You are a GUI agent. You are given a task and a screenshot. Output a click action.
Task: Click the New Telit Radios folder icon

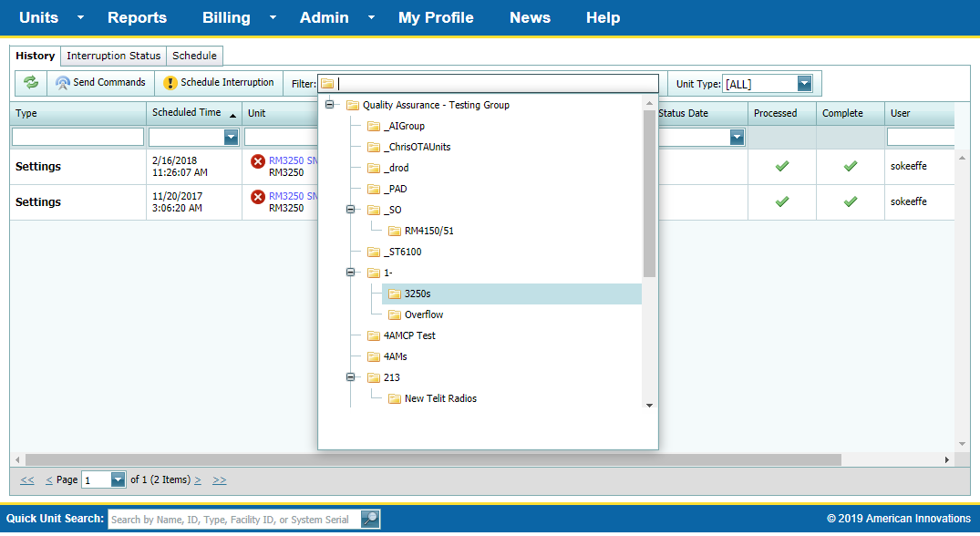coord(395,398)
